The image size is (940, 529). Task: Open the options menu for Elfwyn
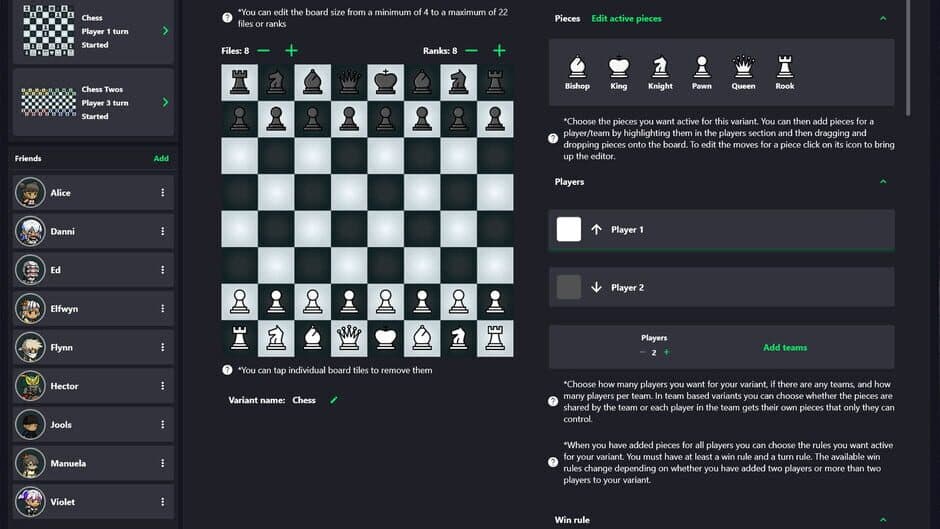162,308
